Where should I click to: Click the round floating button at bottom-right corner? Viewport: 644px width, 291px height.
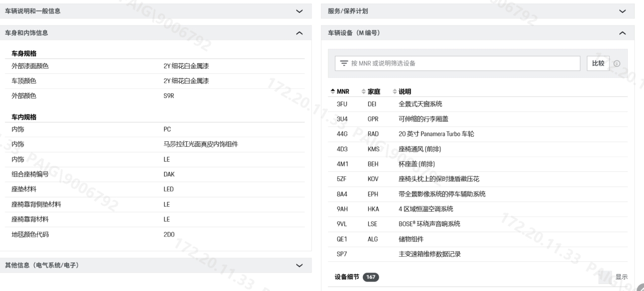[639, 285]
